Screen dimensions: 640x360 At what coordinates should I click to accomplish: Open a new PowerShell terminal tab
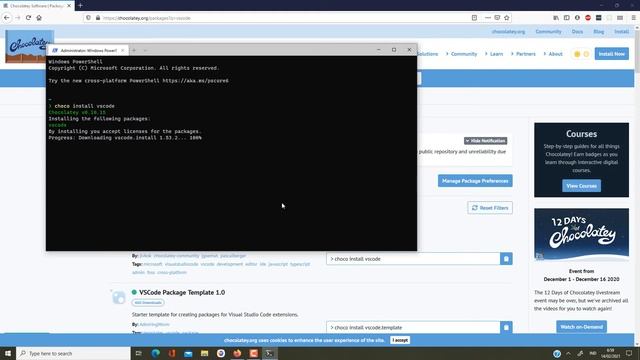point(134,50)
